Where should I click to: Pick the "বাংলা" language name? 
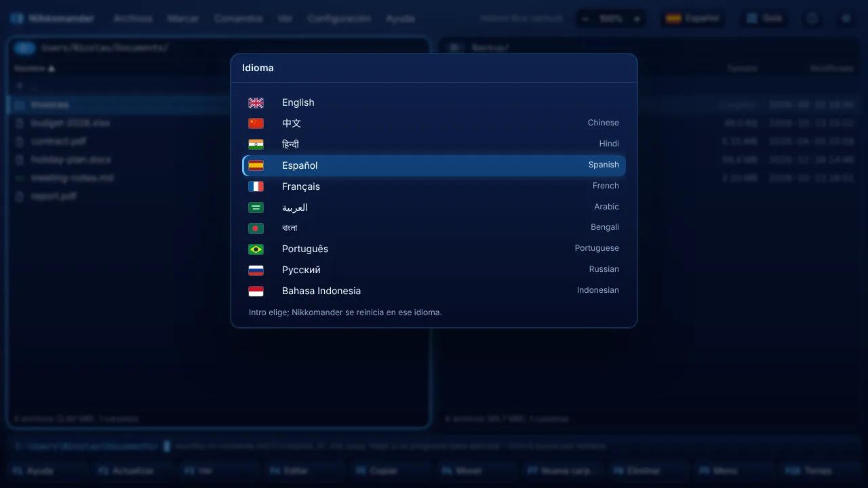290,228
